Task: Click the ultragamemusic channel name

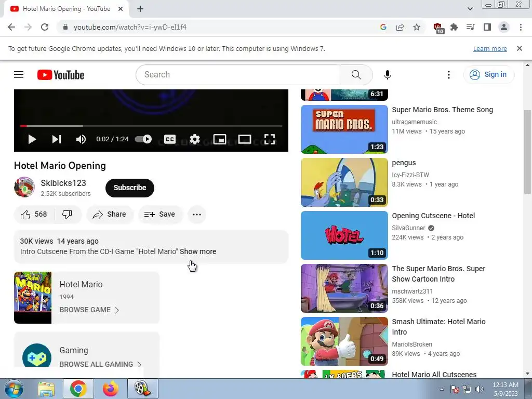Action: [414, 122]
